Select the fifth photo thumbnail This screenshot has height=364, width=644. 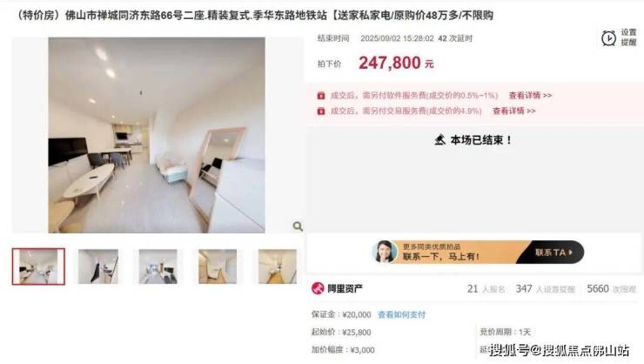pos(278,266)
